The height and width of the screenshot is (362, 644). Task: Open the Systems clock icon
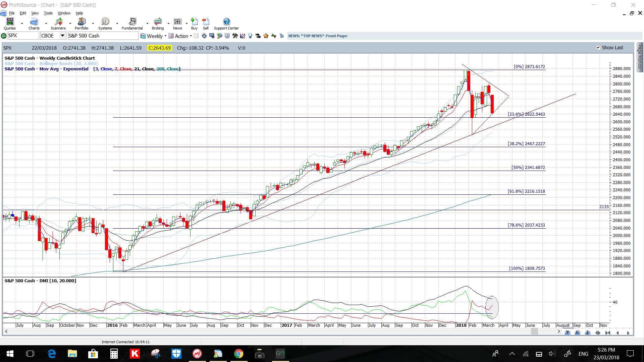point(105,22)
